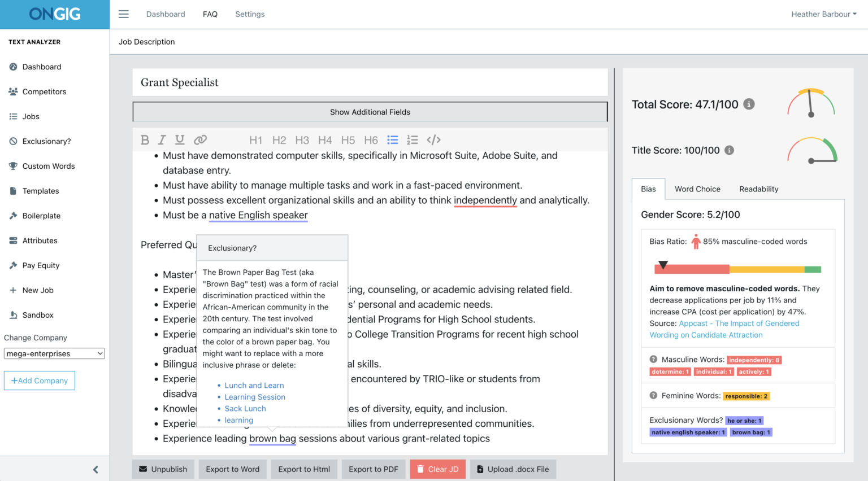This screenshot has height=481, width=868.
Task: Open the Appcast Gendered Wording source link
Action: pos(724,329)
